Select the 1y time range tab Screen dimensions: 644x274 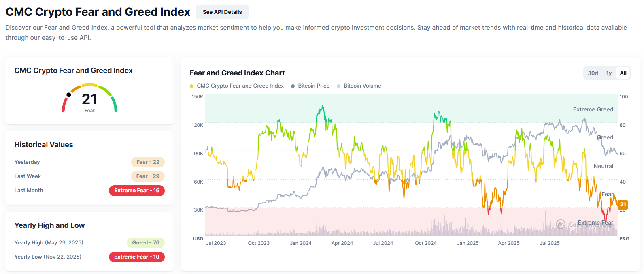(x=608, y=73)
